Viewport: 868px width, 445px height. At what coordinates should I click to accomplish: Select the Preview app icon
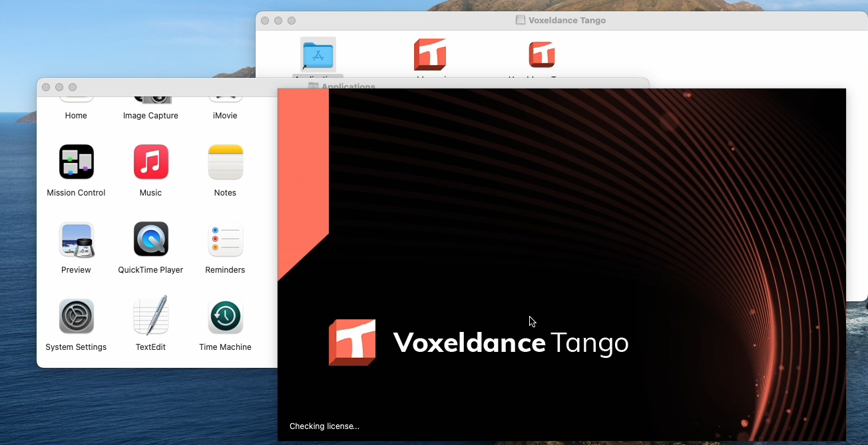(76, 239)
